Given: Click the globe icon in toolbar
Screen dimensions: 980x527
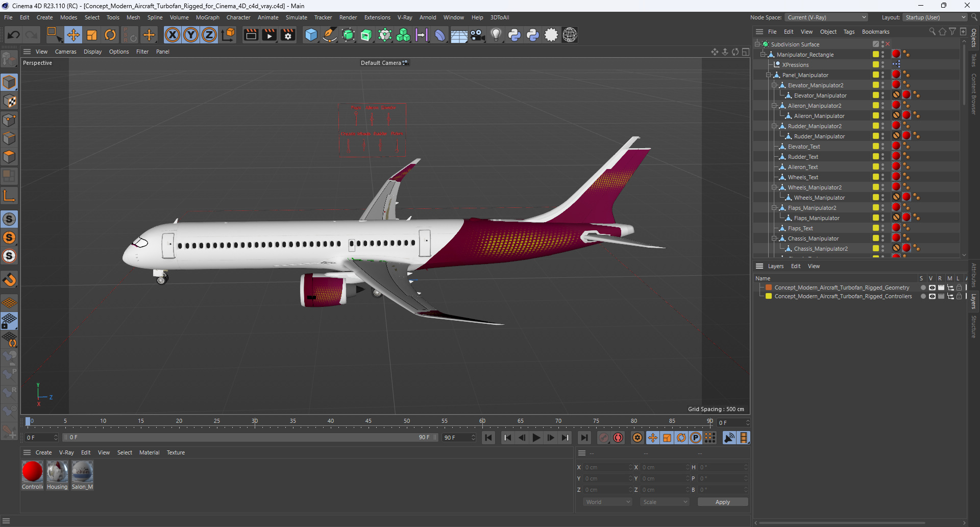Looking at the screenshot, I should tap(570, 35).
